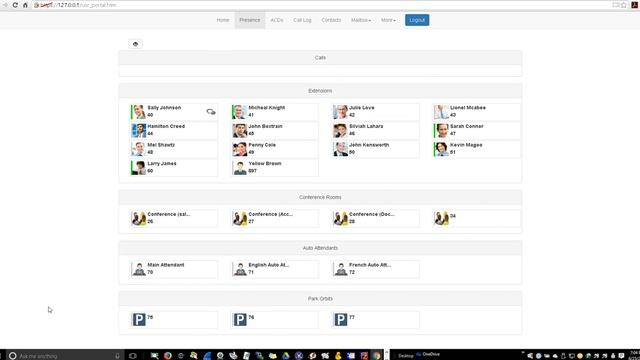Screen dimensions: 640x360
Task: Click Larry James's avatar picture
Action: (139, 168)
